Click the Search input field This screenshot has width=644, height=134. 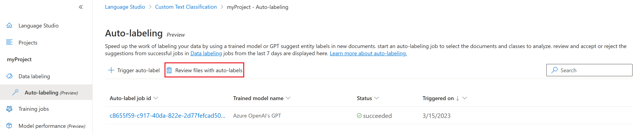click(589, 70)
